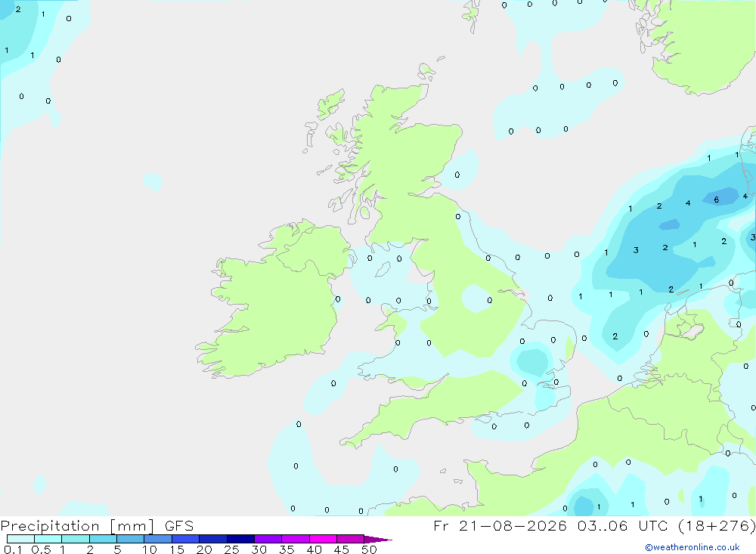Select the 1–2 mm legend color swatch
This screenshot has height=554, width=756.
pos(75,539)
